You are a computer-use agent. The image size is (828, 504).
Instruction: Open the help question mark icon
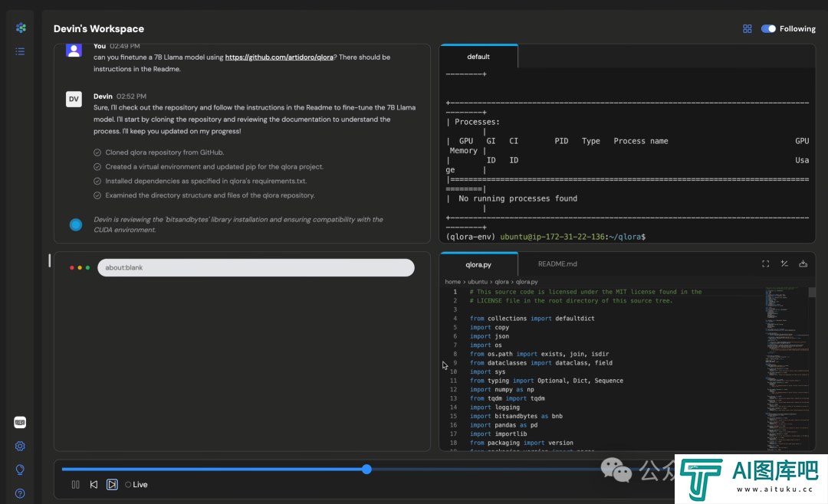[x=20, y=493]
